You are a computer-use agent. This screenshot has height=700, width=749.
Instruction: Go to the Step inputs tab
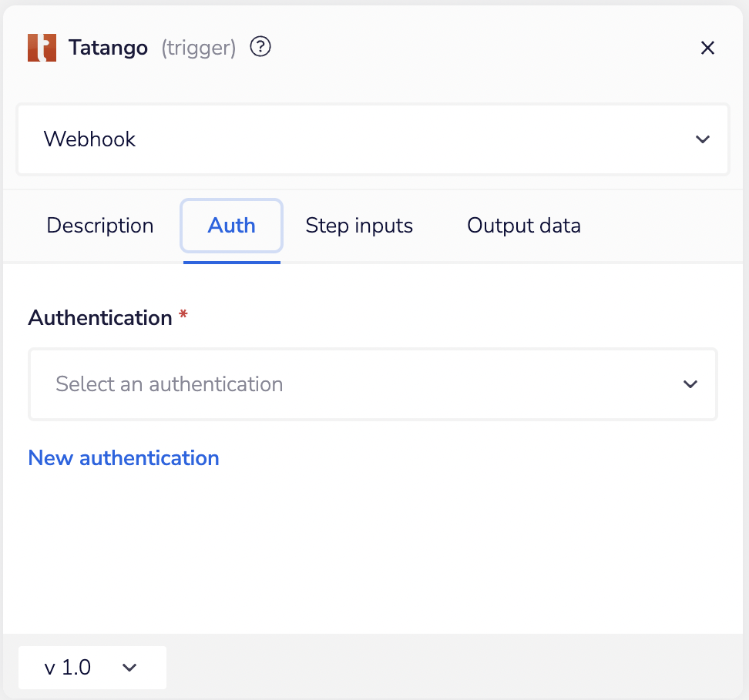(x=359, y=226)
